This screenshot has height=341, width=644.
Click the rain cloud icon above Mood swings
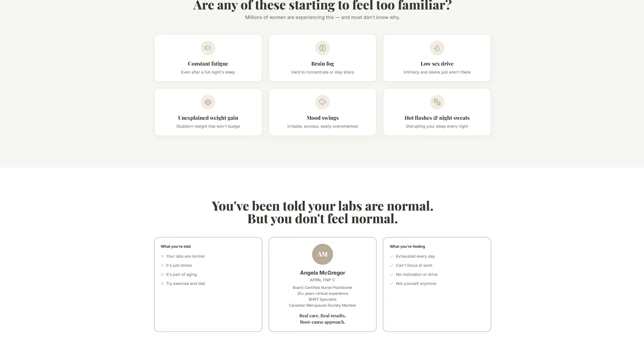(322, 102)
